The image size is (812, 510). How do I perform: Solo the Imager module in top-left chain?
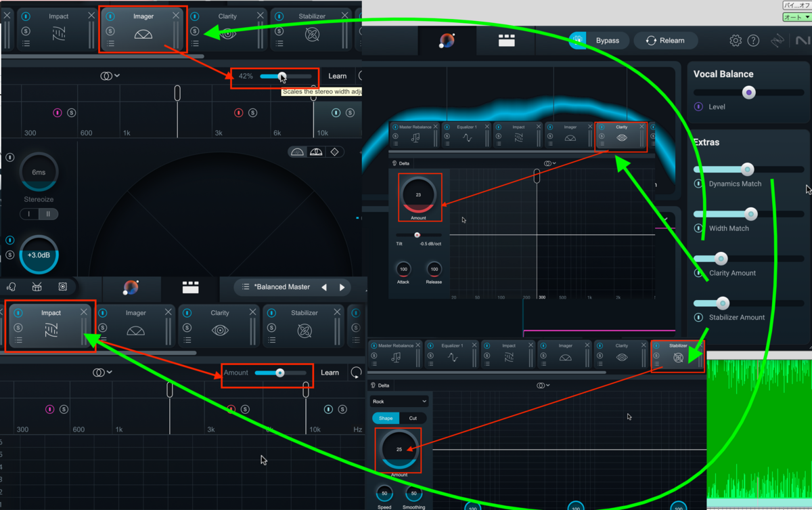[x=110, y=31]
